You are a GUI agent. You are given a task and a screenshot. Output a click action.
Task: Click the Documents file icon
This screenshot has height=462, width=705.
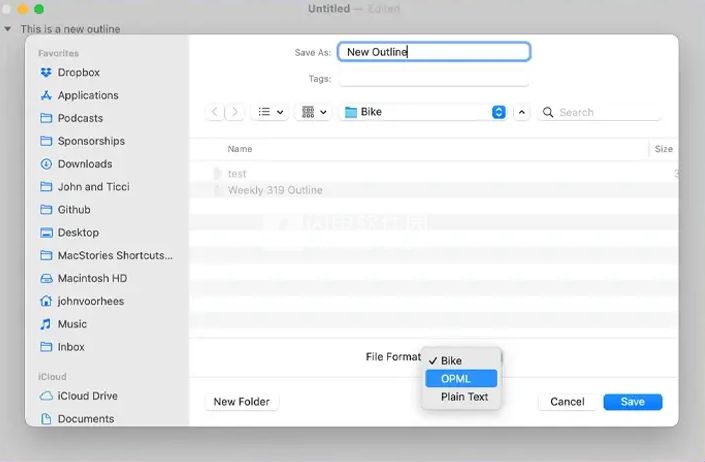pyautogui.click(x=46, y=419)
